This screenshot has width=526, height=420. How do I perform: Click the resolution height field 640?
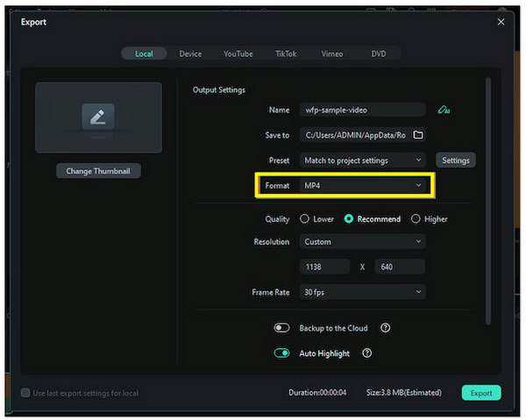point(400,267)
